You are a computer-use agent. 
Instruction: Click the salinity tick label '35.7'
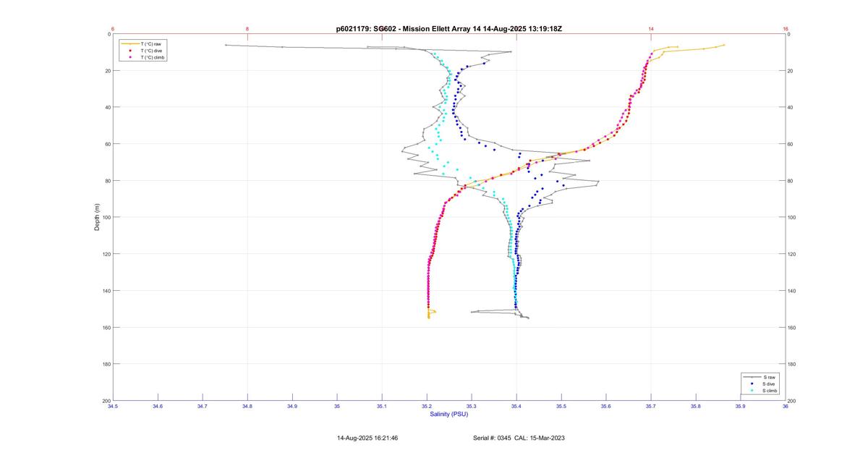click(x=651, y=407)
